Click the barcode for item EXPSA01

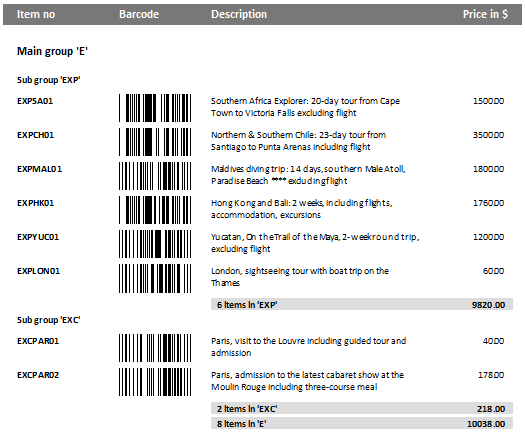pyautogui.click(x=155, y=108)
